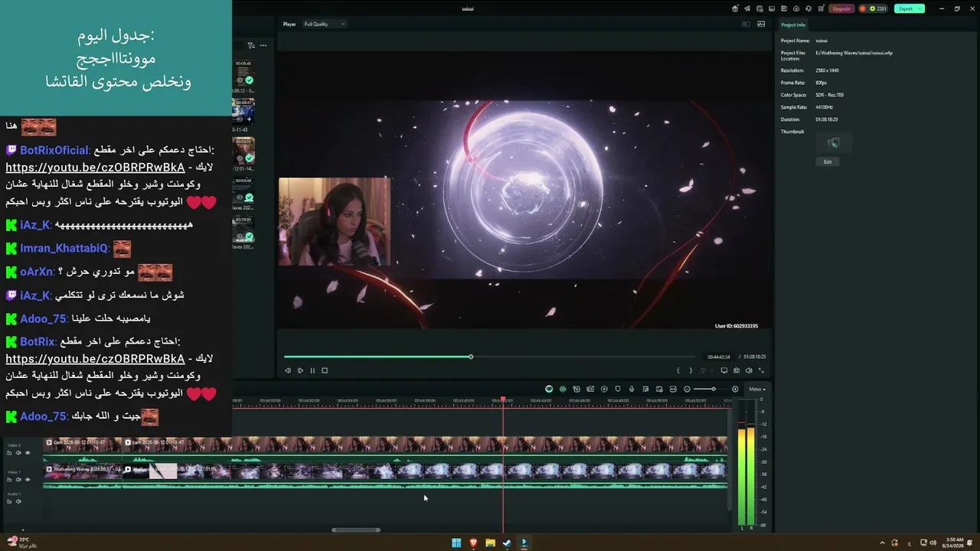This screenshot has height=551, width=980.
Task: Open the audio mixer icon in timeline toolbar
Action: [x=645, y=390]
